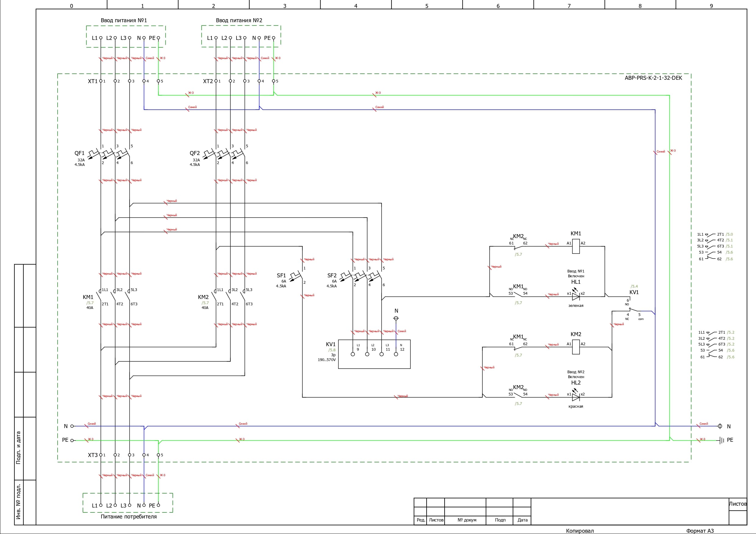Click the '/5.4' cross-reference above KV1 contact
756x534 pixels.
pos(634,286)
